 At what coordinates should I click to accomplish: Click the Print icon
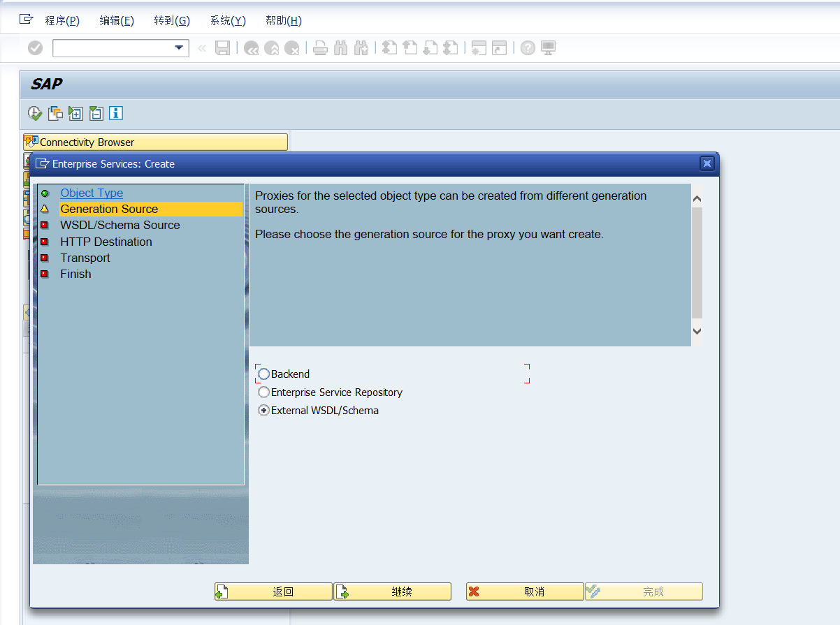(320, 48)
